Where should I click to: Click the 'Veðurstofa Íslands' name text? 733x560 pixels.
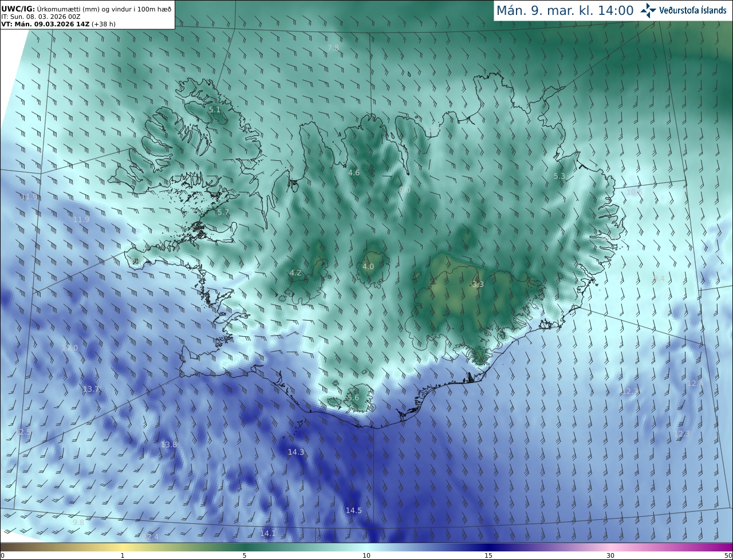(693, 10)
